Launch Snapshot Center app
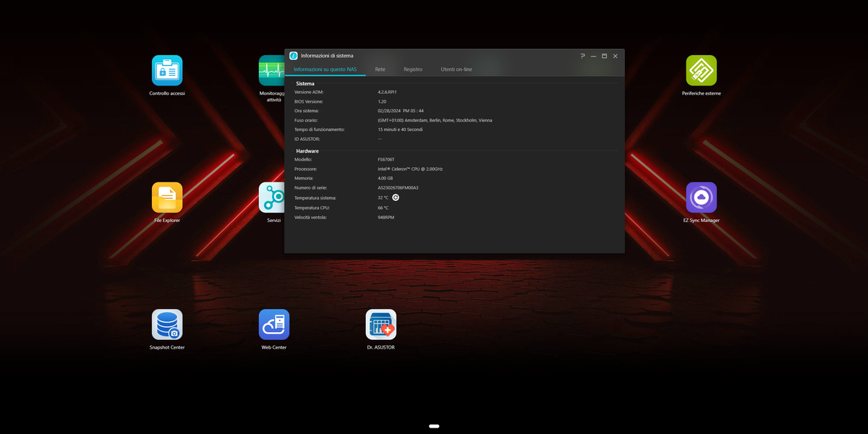Viewport: 868px width, 434px height. (167, 325)
